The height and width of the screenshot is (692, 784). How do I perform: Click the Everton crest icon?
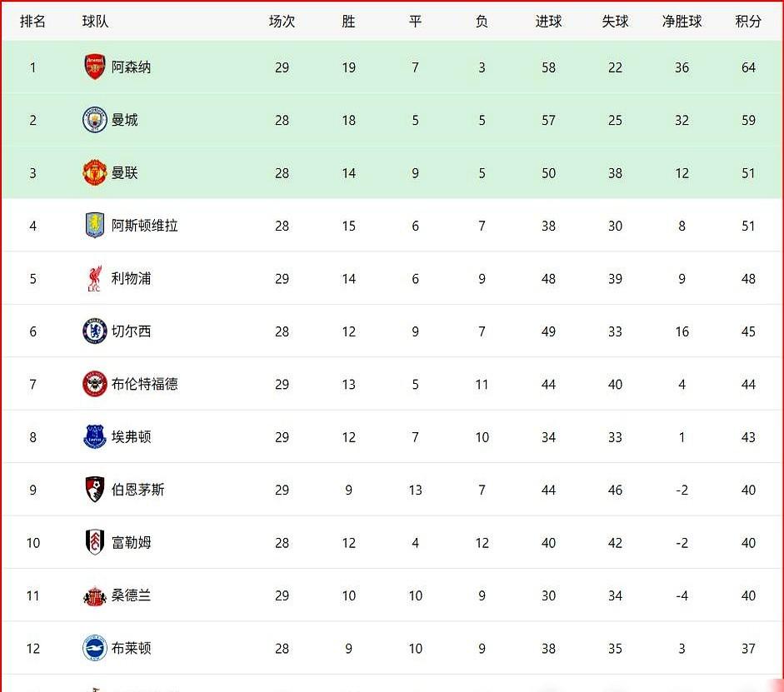coord(95,437)
